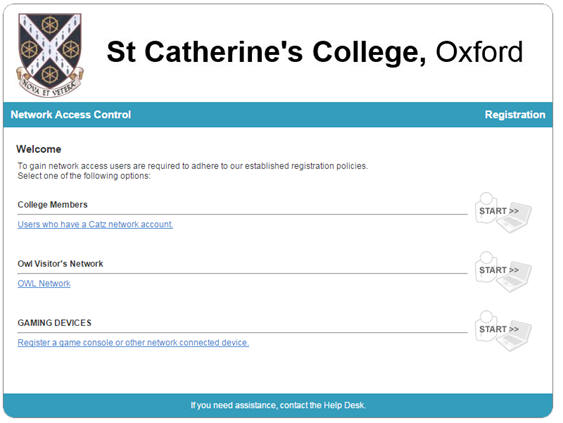Click the Select one of the following options line
The width and height of the screenshot is (563, 423).
tap(84, 176)
